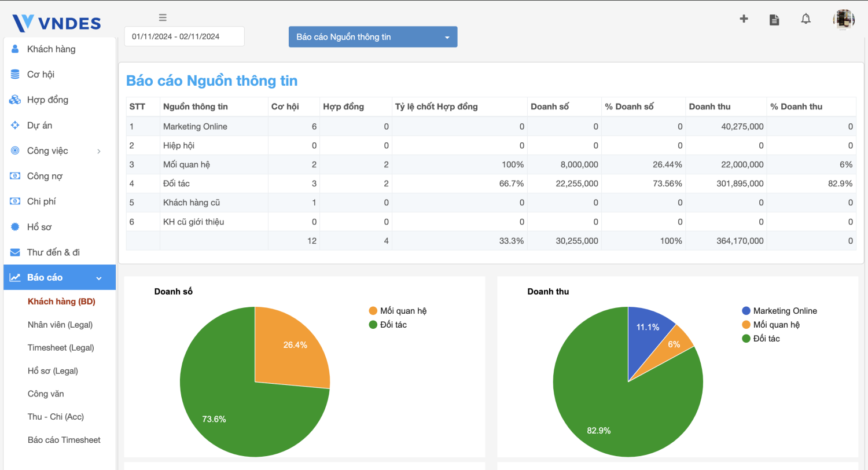Expand the Công việc submenu chevron
The width and height of the screenshot is (868, 470).
click(99, 151)
